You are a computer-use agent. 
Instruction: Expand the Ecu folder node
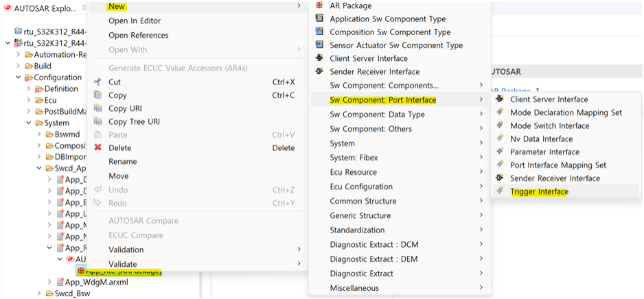coord(28,100)
